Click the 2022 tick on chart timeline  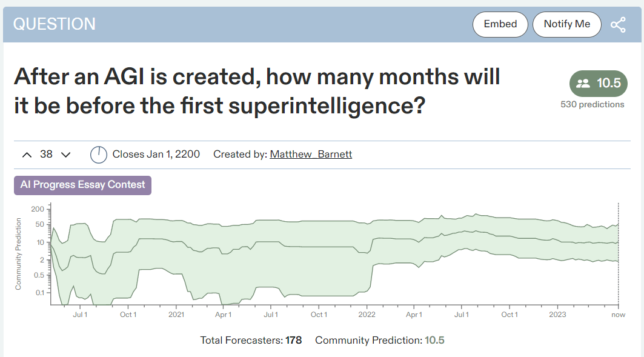coord(367,315)
